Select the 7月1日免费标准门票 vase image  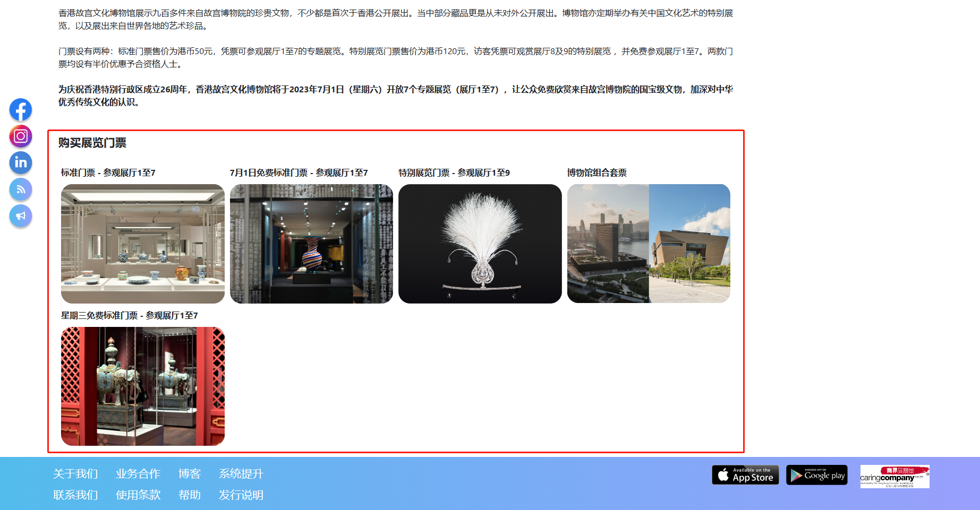pos(311,244)
